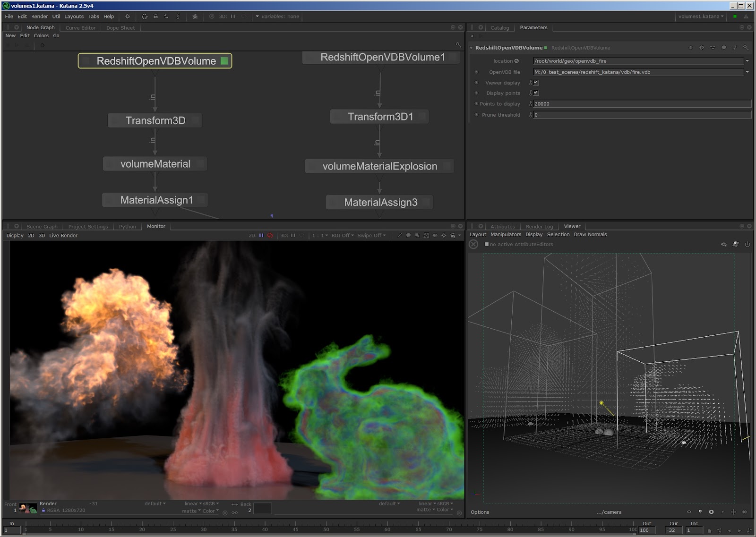Pause 3D updates in Monitor toolbar
Screen dimensions: 756x537
tap(293, 235)
